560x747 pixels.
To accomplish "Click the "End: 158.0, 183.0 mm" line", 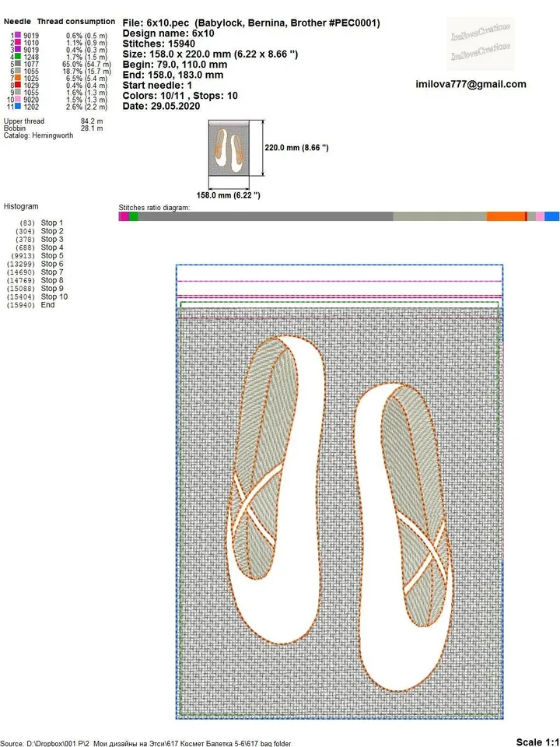I will point(173,75).
